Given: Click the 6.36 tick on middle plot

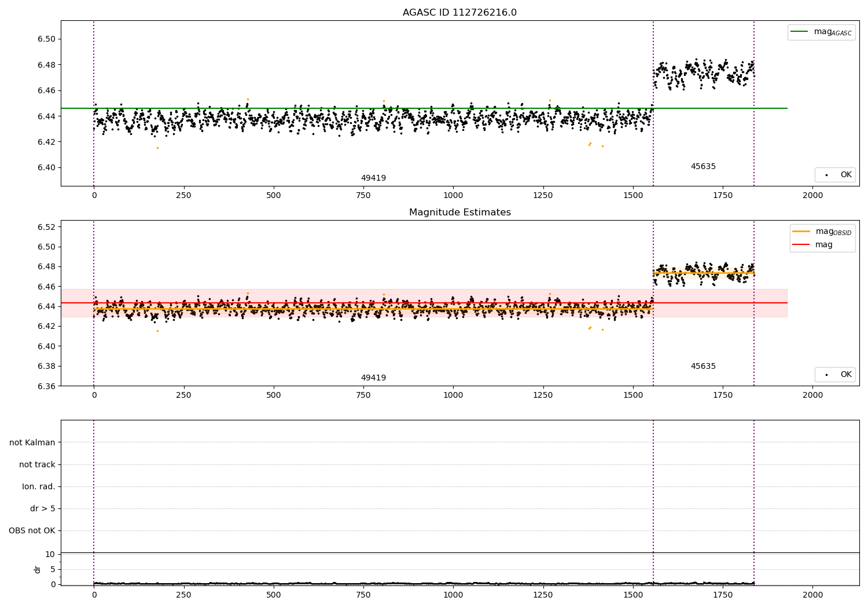Looking at the screenshot, I should tap(47, 386).
